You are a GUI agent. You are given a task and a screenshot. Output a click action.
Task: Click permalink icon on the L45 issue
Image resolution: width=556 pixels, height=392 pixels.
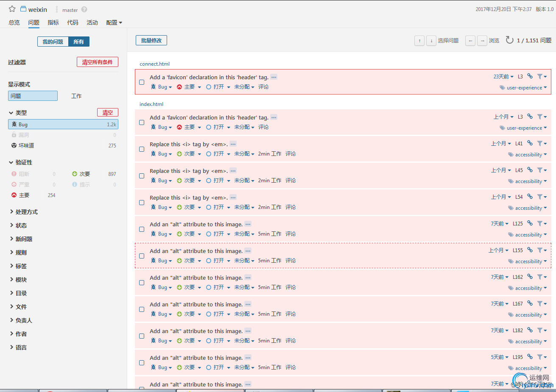tap(530, 170)
